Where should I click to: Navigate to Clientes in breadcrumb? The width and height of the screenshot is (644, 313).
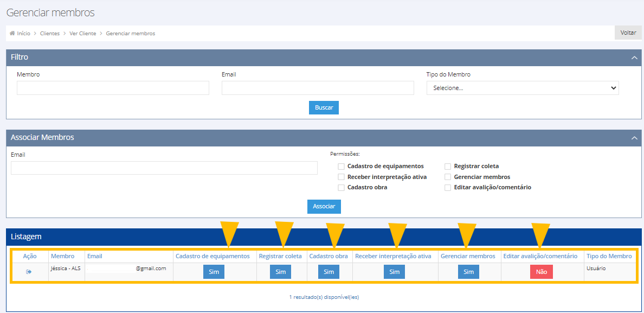pyautogui.click(x=49, y=34)
